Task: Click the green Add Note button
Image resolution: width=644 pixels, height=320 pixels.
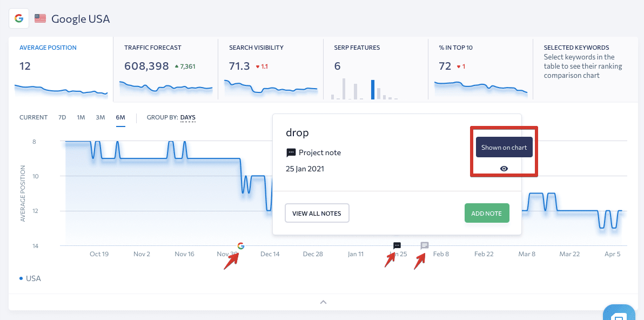Action: point(487,213)
